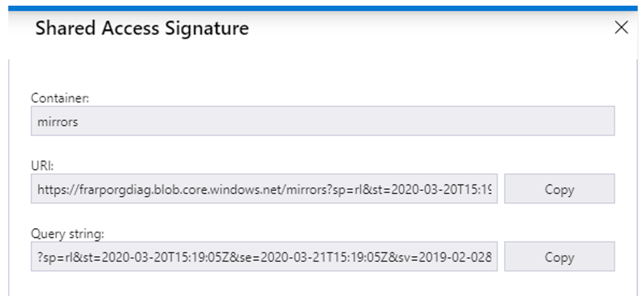Copy the Query string value

559,257
